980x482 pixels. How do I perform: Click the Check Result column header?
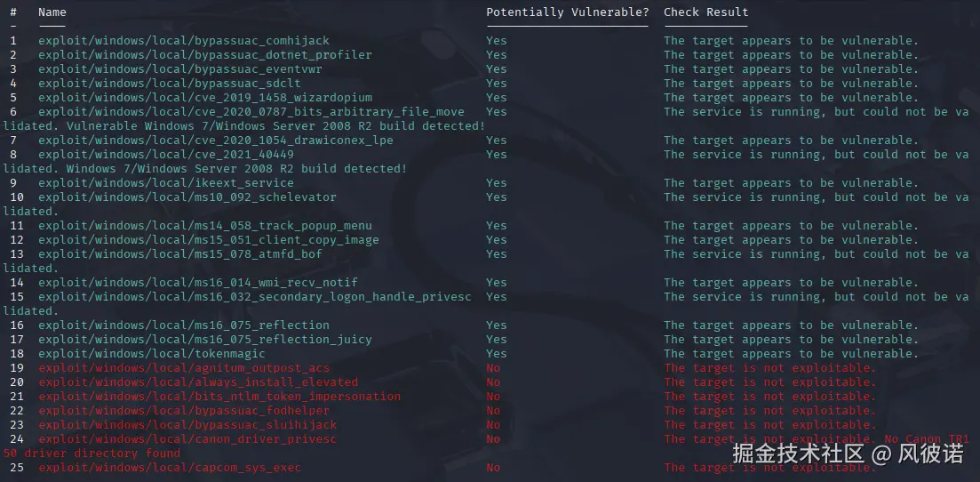click(x=705, y=12)
